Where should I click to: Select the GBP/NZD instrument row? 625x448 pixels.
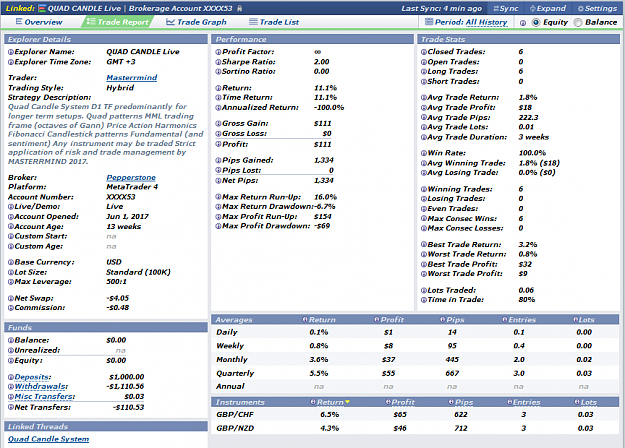tap(415, 428)
